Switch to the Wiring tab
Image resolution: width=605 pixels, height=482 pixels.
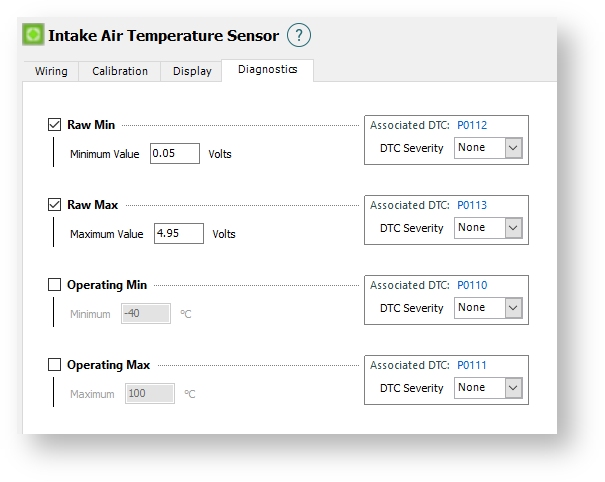pos(51,71)
